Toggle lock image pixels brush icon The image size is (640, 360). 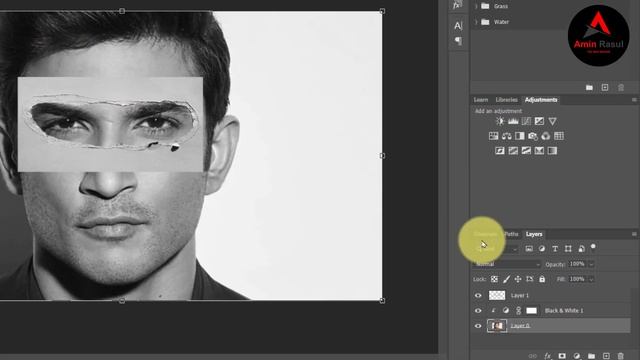pyautogui.click(x=506, y=279)
